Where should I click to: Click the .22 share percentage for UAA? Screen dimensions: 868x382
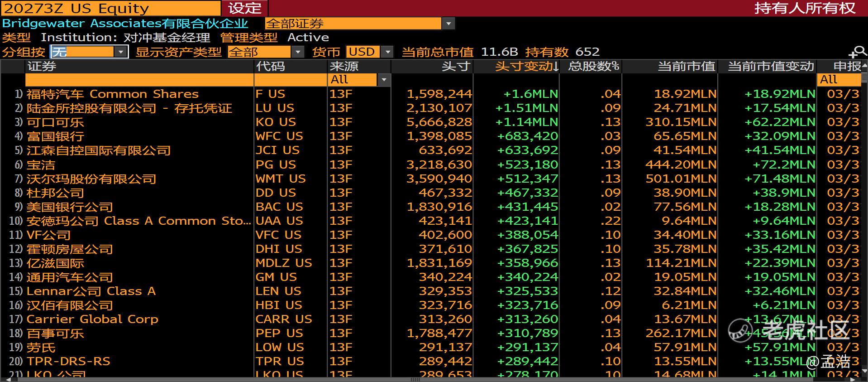tap(610, 221)
